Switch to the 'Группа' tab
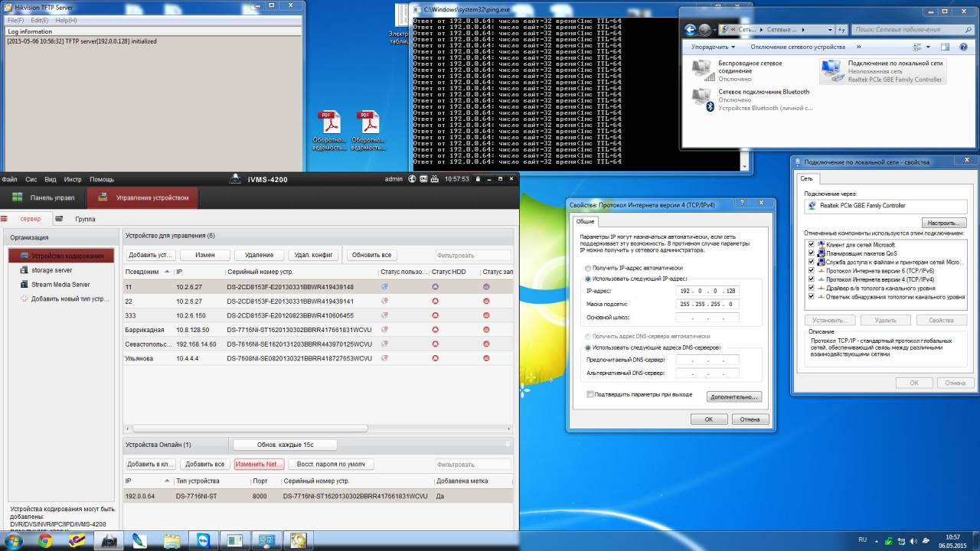 click(85, 219)
